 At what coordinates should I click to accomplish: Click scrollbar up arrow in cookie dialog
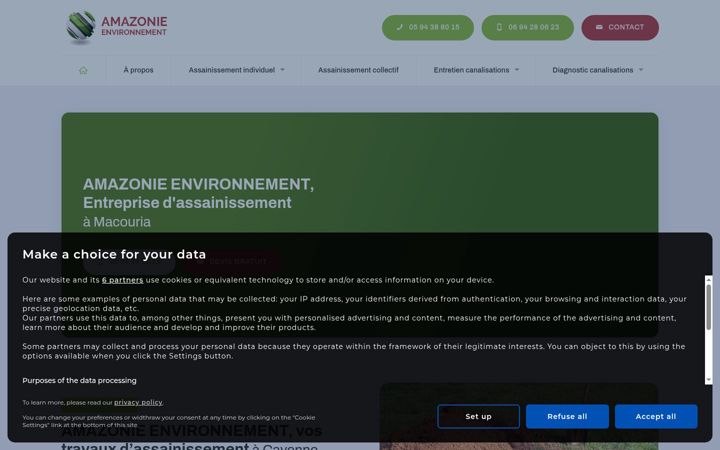tap(709, 279)
